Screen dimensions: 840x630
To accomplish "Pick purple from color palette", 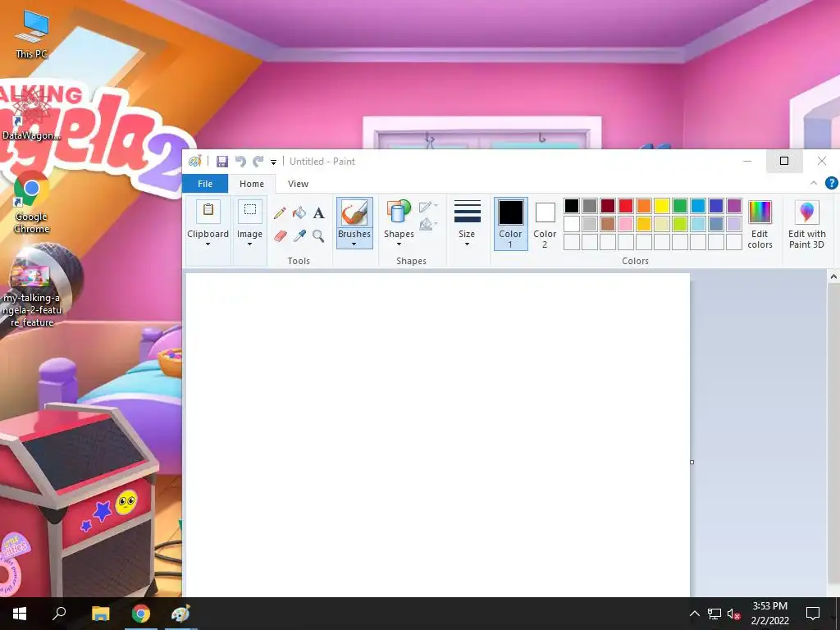I will pos(734,206).
